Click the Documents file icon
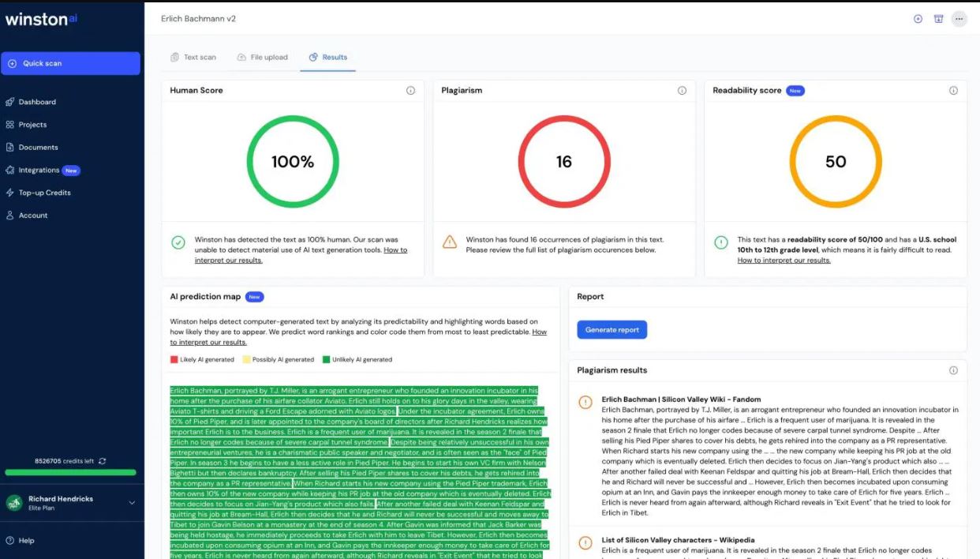This screenshot has height=559, width=980. 10,148
